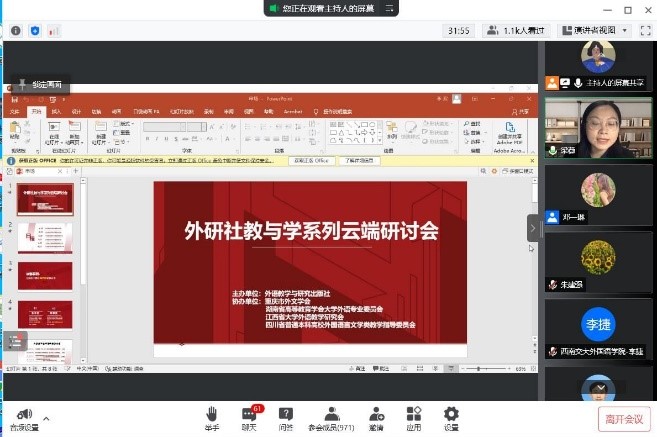The height and width of the screenshot is (437, 657).
Task: Click the create whiteboard (创建画面) pin tab
Action: tap(40, 86)
